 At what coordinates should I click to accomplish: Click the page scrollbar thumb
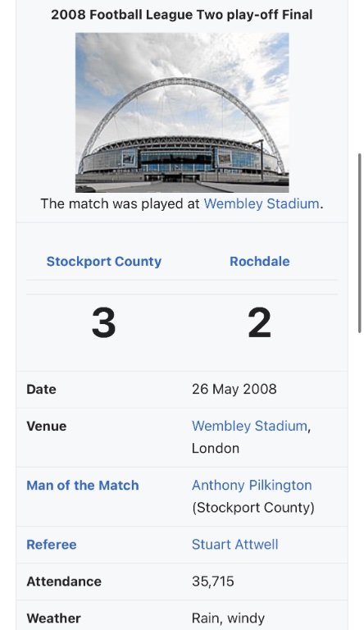pyautogui.click(x=360, y=243)
